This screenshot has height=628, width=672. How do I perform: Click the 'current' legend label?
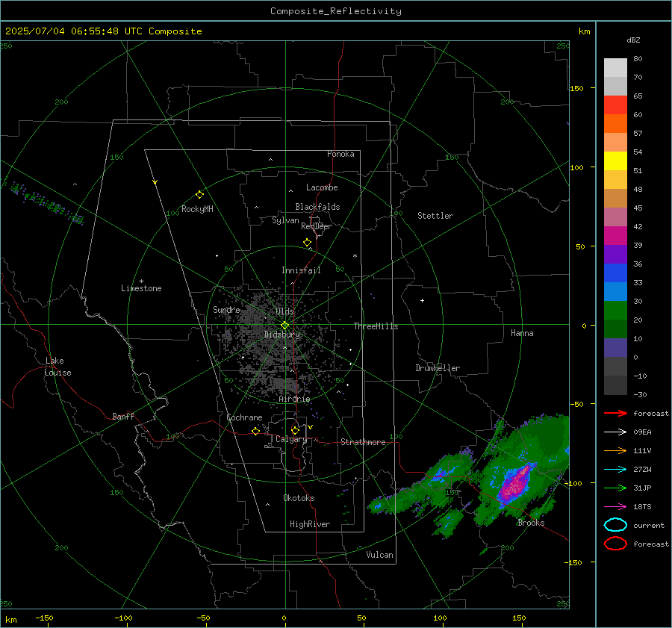click(x=649, y=525)
